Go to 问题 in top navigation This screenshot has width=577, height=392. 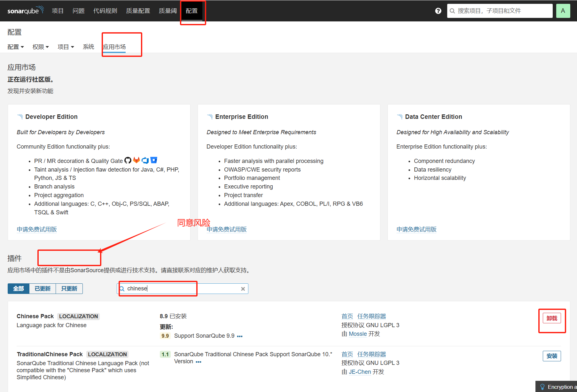click(78, 11)
